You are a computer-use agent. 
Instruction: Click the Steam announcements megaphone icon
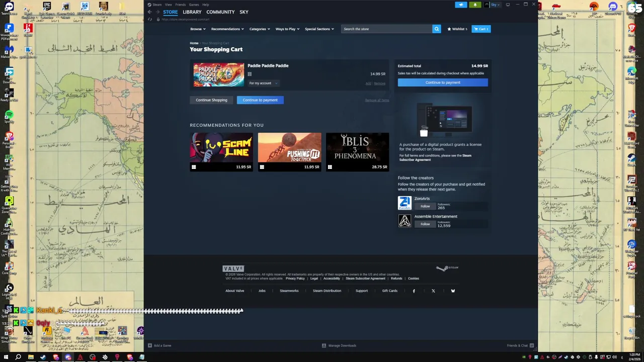point(461,5)
